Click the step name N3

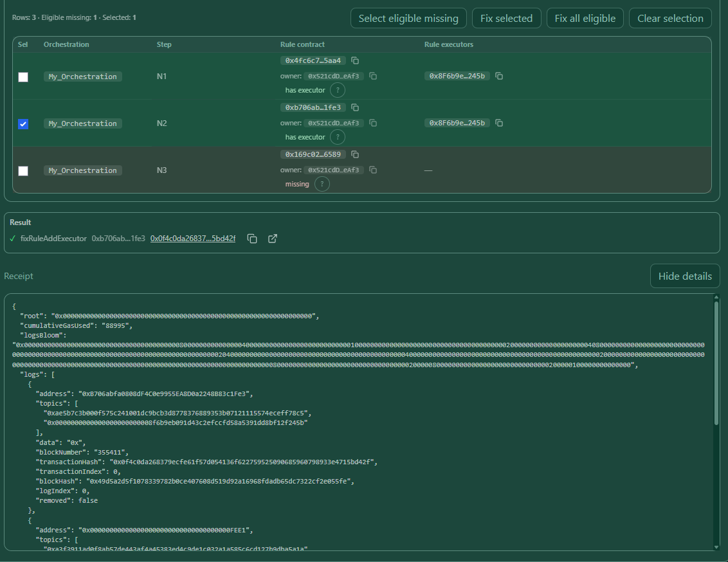pyautogui.click(x=161, y=170)
